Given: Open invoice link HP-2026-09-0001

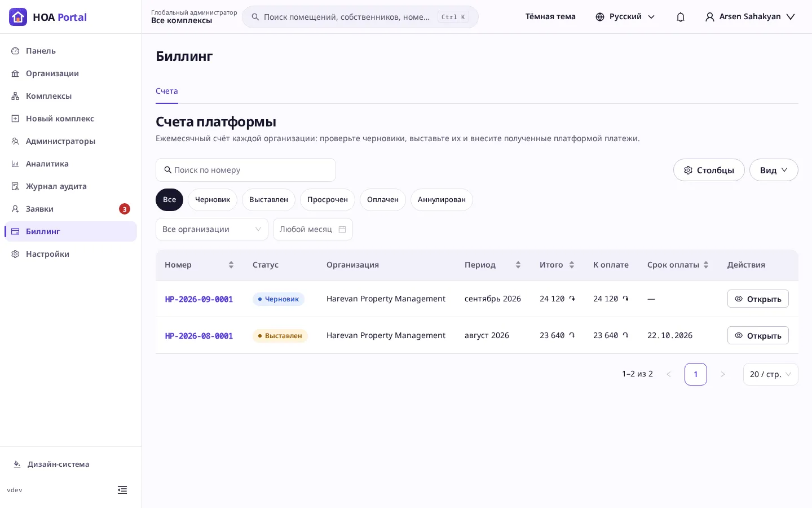Looking at the screenshot, I should click(x=199, y=299).
